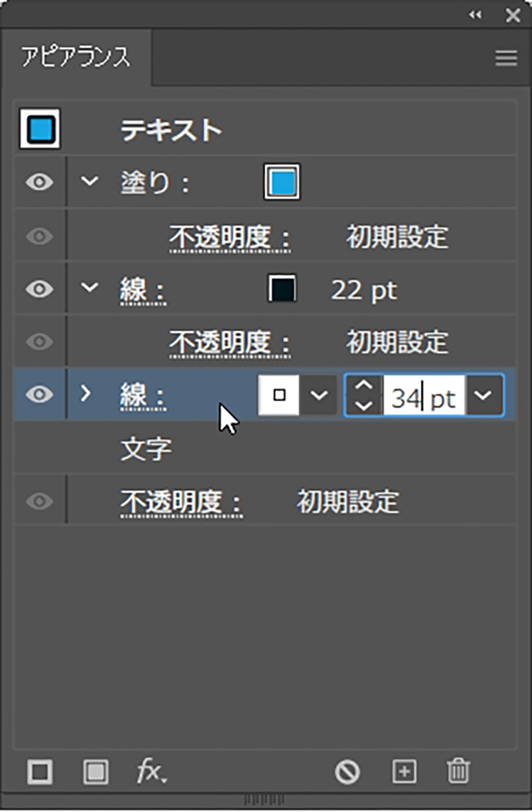
Task: Collapse the panel with double-arrow icon
Action: (x=475, y=15)
